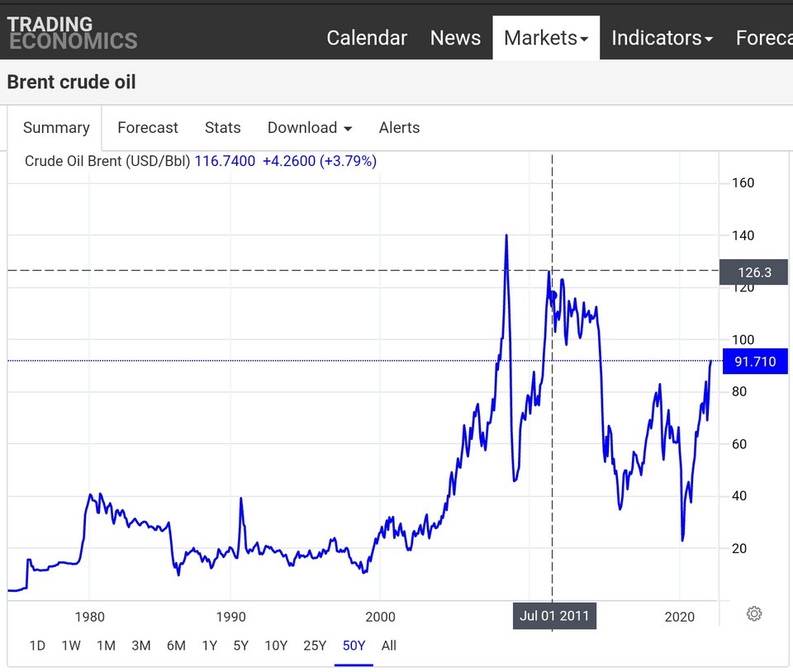The image size is (793, 672).
Task: Click the Trading Economics logo
Action: coord(72,33)
